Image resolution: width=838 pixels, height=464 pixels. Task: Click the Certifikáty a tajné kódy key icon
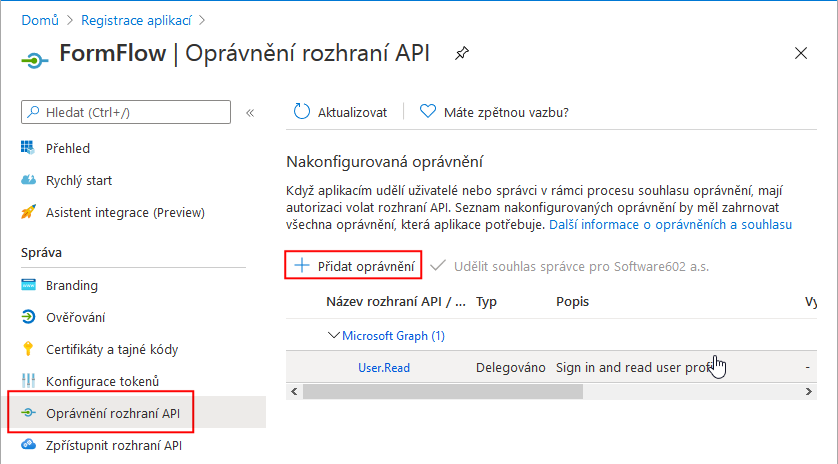(28, 349)
